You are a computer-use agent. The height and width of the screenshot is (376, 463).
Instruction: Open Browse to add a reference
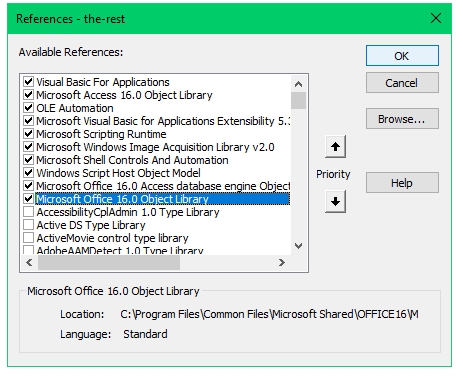(402, 119)
